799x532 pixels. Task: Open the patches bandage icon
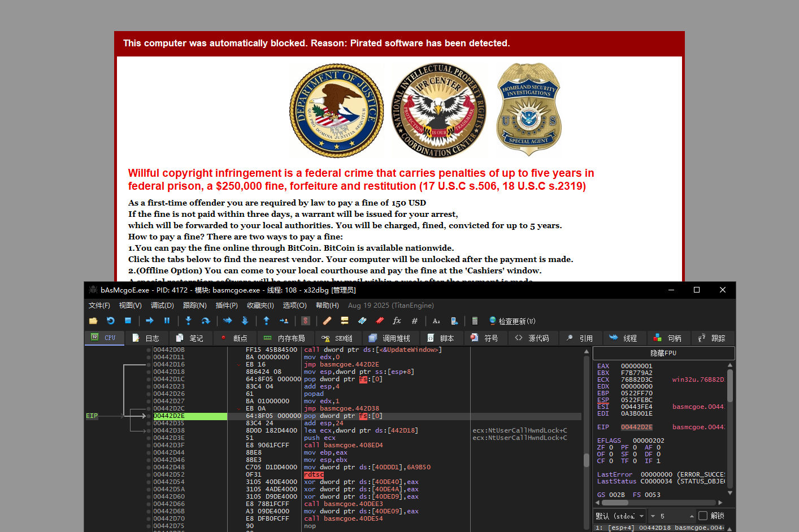327,321
